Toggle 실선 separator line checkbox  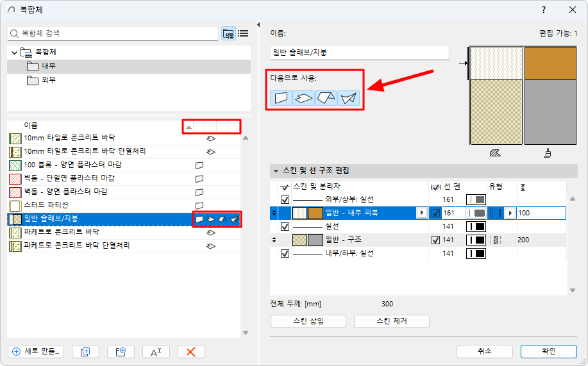285,226
